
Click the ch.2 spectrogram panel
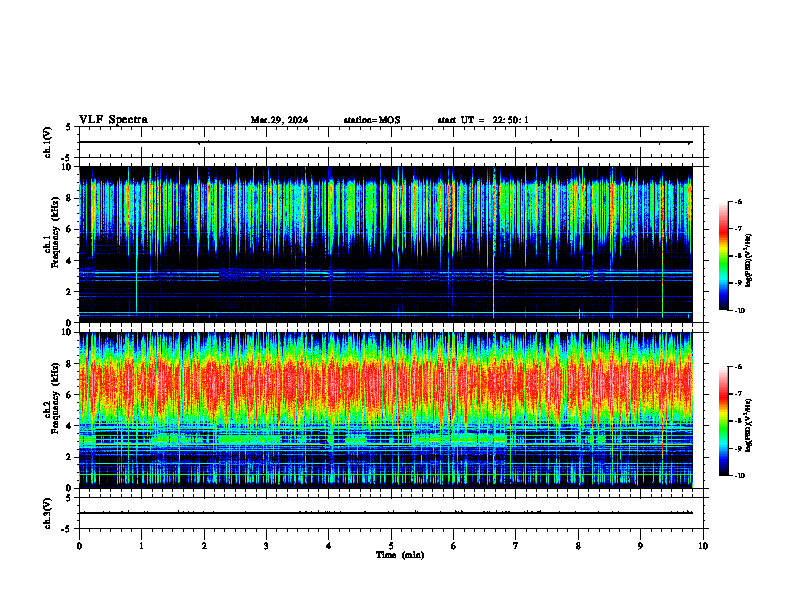coord(385,410)
